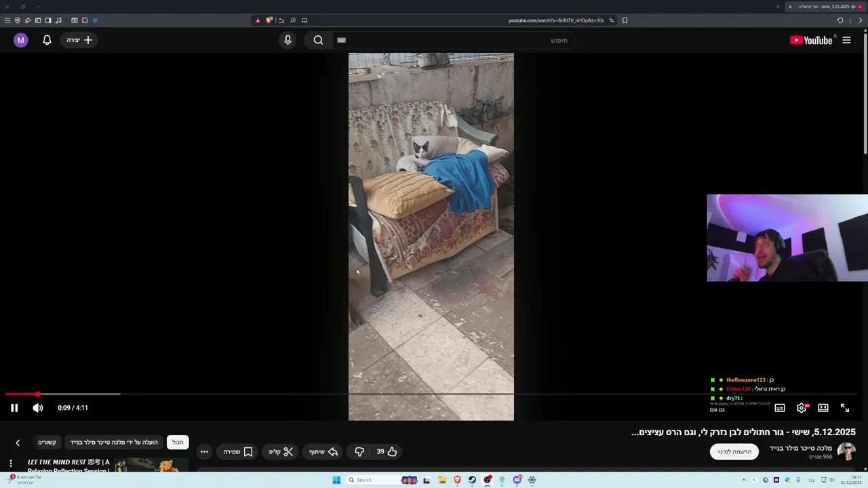868x488 pixels.
Task: Select the הכול filter chip
Action: (x=178, y=443)
